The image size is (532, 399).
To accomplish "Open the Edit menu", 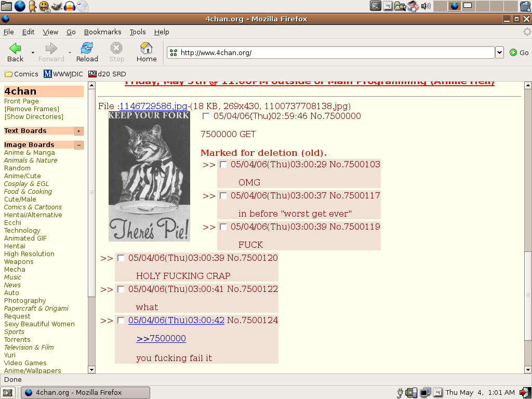I will 28,32.
